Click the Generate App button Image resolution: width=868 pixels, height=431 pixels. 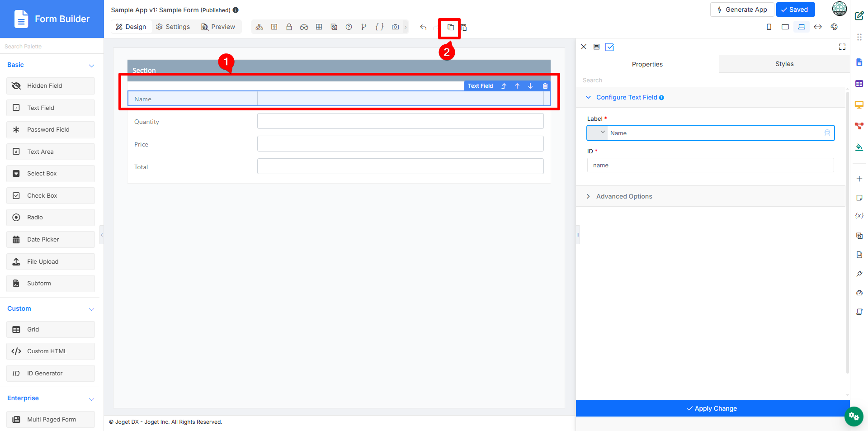click(742, 9)
